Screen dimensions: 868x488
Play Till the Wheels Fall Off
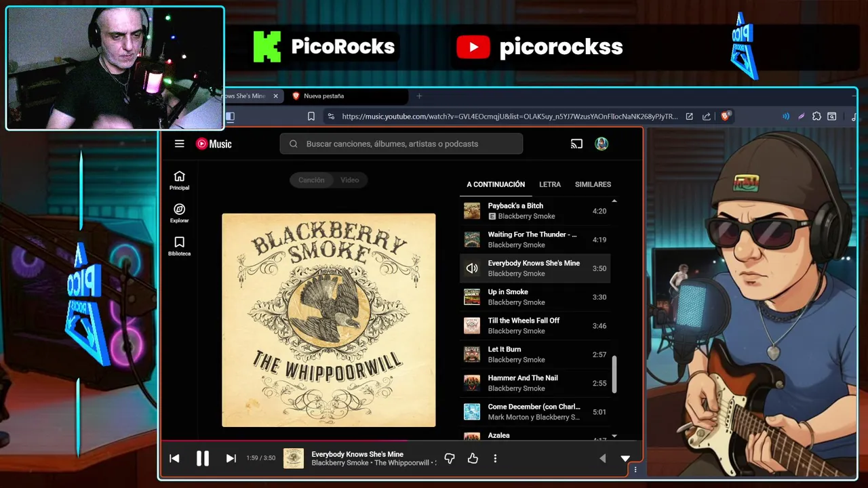click(x=535, y=325)
